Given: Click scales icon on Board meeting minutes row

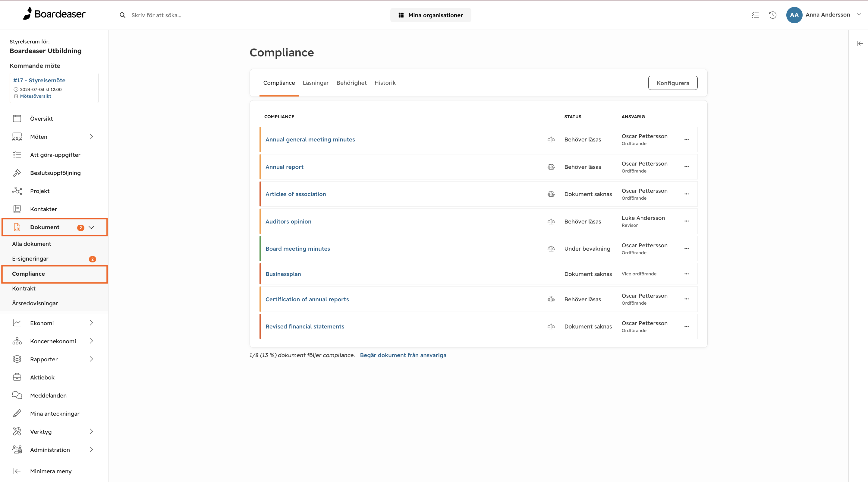Looking at the screenshot, I should [x=551, y=249].
